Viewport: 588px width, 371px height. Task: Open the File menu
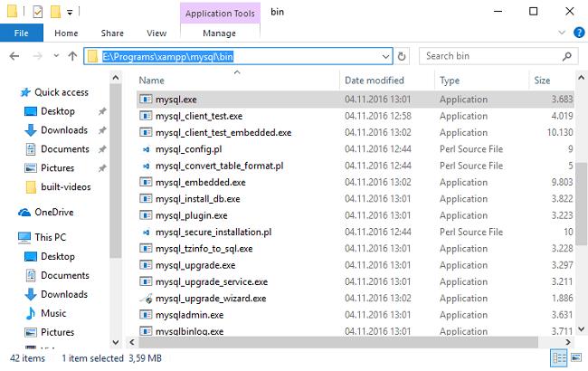coord(22,33)
